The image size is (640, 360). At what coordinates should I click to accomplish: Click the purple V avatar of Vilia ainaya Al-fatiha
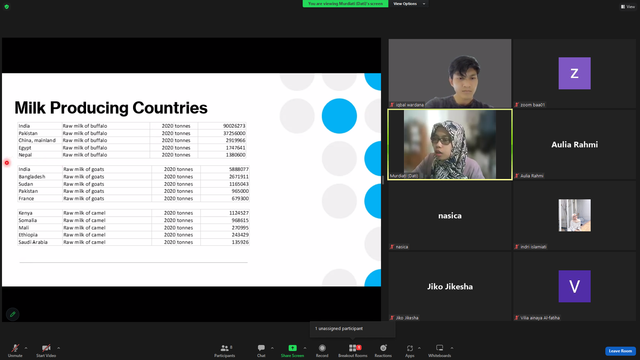(x=574, y=286)
